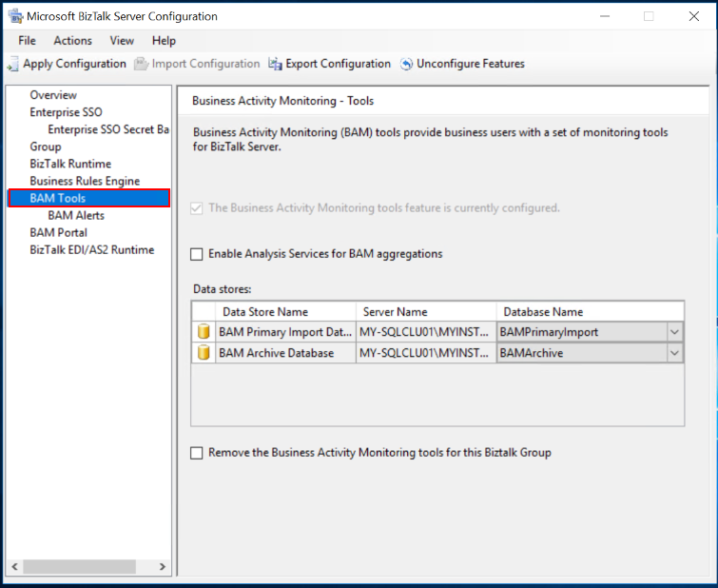Select Enterprise SSO in the navigation tree
The image size is (718, 588).
66,112
